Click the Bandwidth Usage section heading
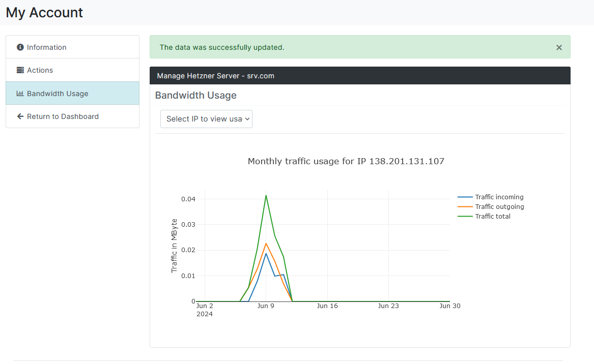594x364 pixels. coord(196,96)
